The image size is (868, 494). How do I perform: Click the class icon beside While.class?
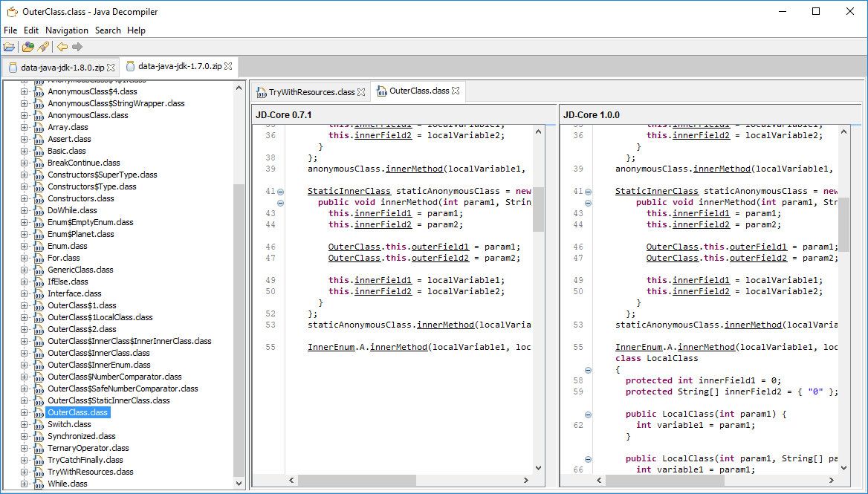pos(39,484)
